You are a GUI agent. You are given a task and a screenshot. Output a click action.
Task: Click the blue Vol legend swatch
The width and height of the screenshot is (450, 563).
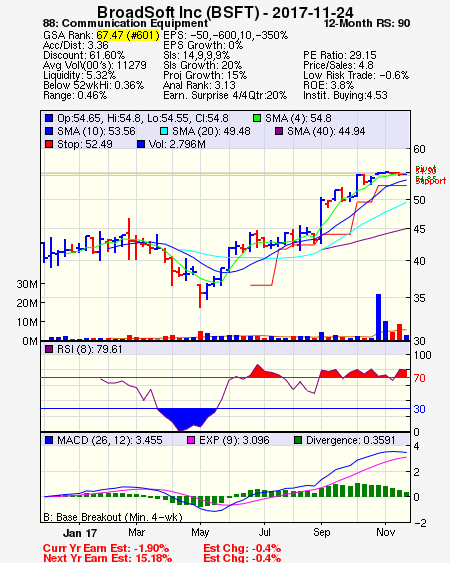(141, 144)
